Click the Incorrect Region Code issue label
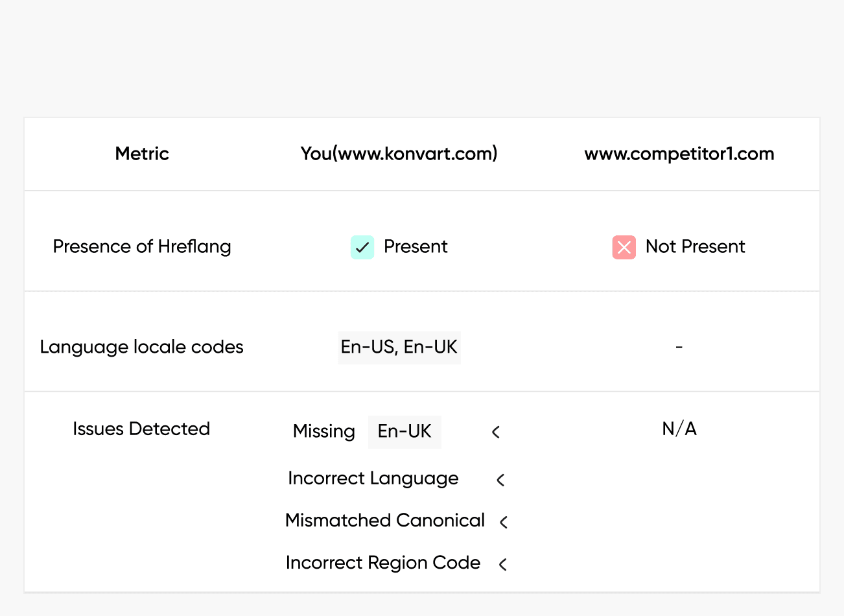844x616 pixels. click(383, 563)
